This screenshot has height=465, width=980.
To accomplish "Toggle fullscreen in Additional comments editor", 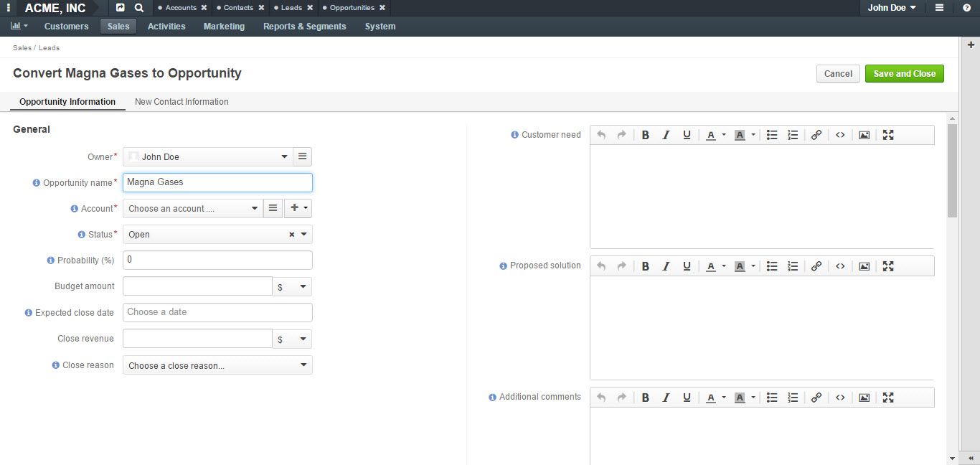I will pos(888,398).
